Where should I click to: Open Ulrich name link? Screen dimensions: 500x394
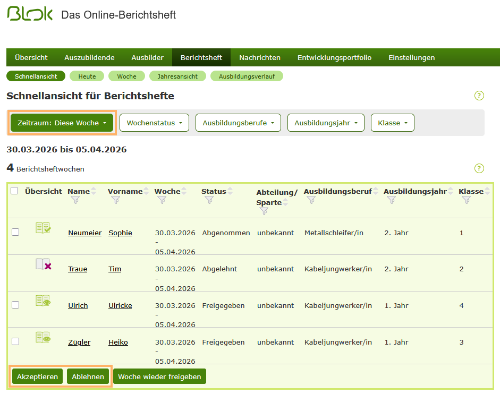tap(78, 306)
